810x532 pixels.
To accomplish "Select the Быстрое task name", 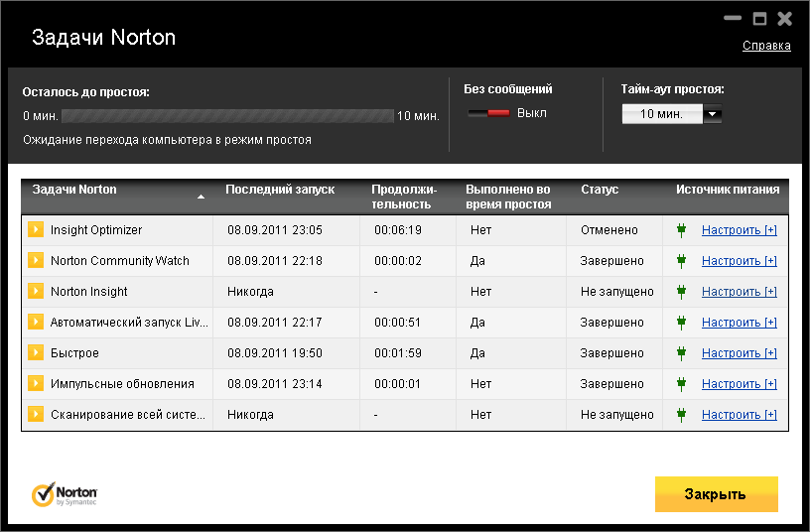I will click(x=74, y=352).
